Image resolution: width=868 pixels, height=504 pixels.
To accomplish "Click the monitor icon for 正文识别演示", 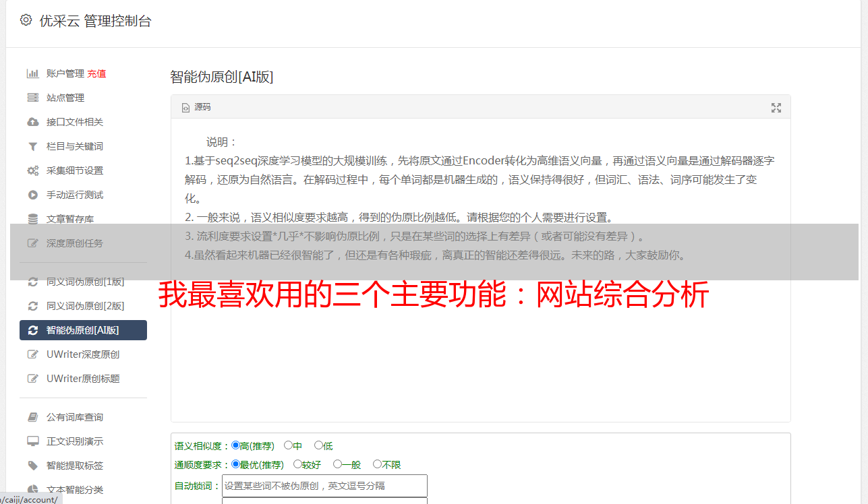I will click(32, 441).
